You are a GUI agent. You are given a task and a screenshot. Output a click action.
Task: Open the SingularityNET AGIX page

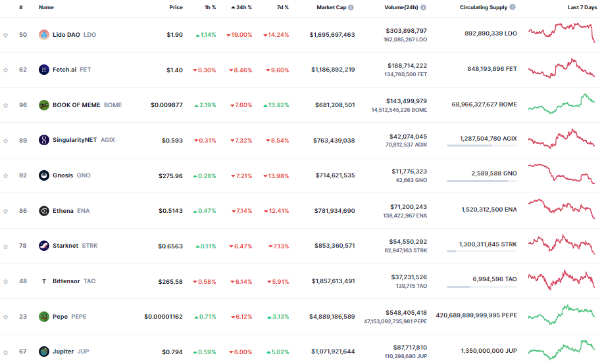pos(84,140)
